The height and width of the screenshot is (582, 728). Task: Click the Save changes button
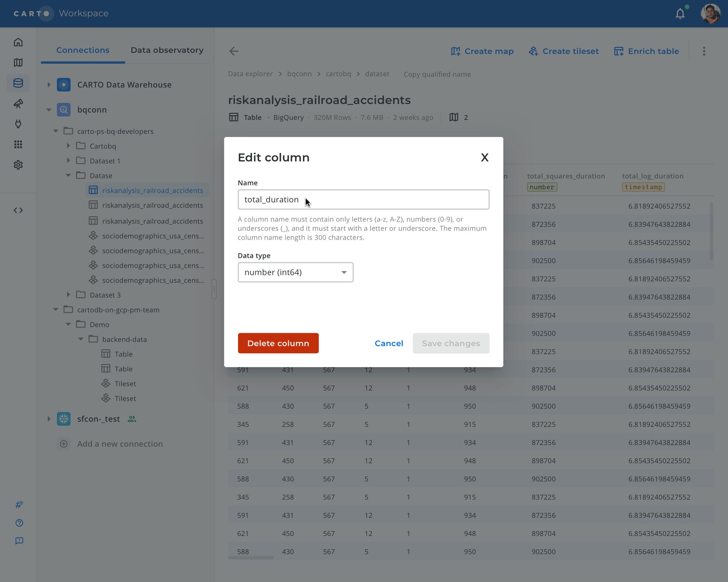click(x=451, y=343)
